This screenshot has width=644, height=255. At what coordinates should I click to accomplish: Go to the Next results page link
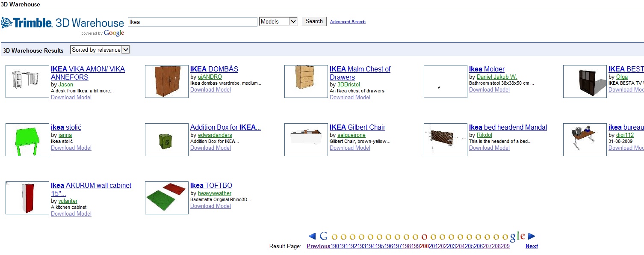pyautogui.click(x=532, y=246)
